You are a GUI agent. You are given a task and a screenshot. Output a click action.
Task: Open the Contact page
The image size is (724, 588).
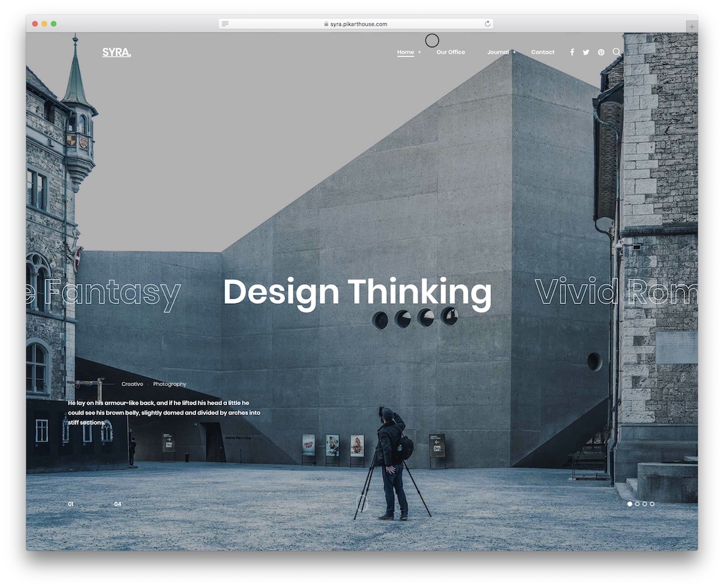click(x=542, y=52)
